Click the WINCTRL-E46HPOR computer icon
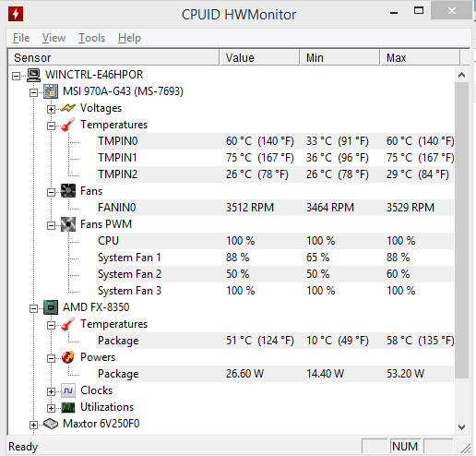The height and width of the screenshot is (456, 476). (33, 75)
